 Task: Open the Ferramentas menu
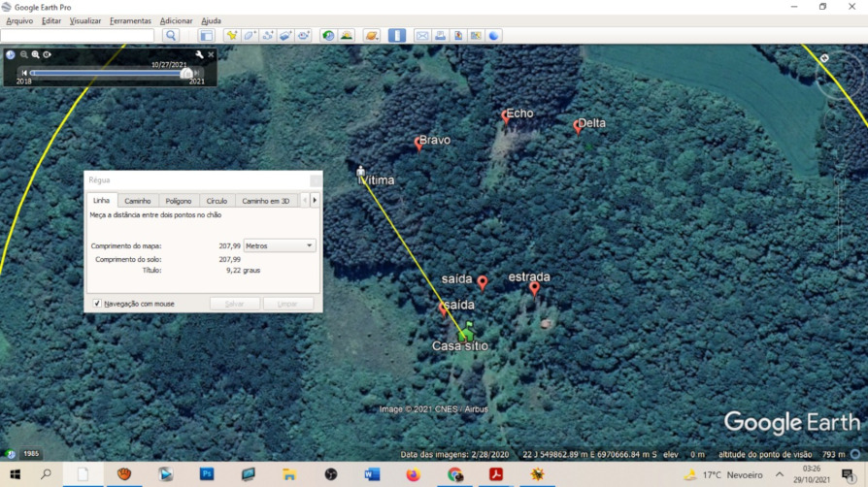coord(130,20)
